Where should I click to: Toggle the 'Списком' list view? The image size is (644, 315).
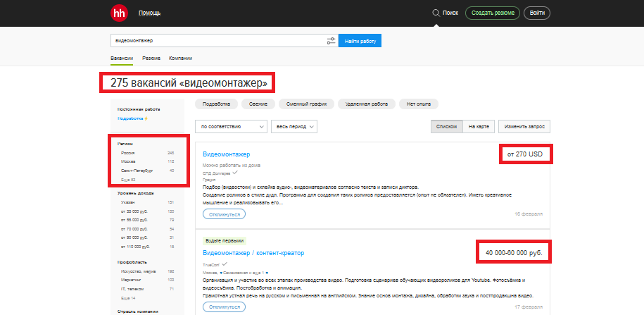446,126
